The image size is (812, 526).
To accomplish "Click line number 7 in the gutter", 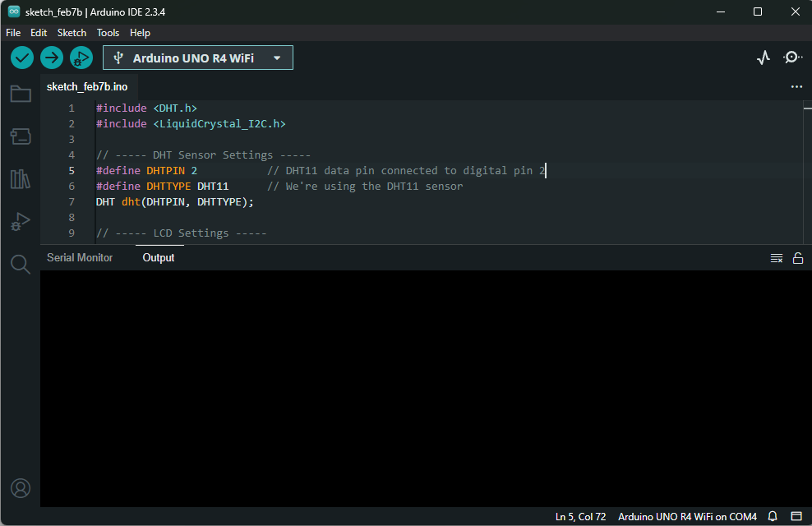I will pyautogui.click(x=72, y=202).
